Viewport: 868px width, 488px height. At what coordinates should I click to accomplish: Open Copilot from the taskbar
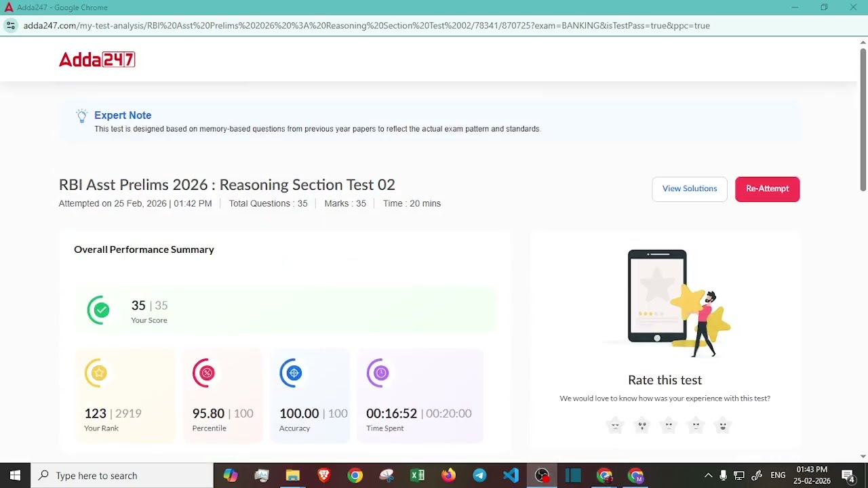point(231,476)
